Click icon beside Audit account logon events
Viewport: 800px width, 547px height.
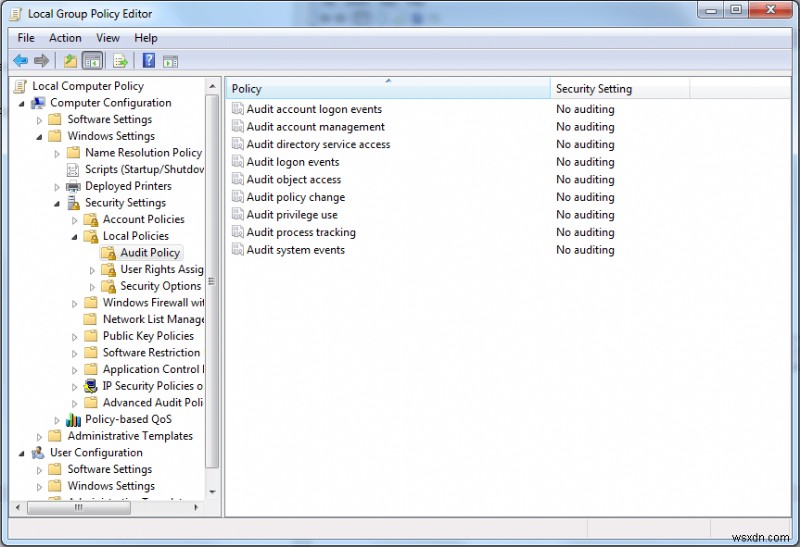coord(238,109)
